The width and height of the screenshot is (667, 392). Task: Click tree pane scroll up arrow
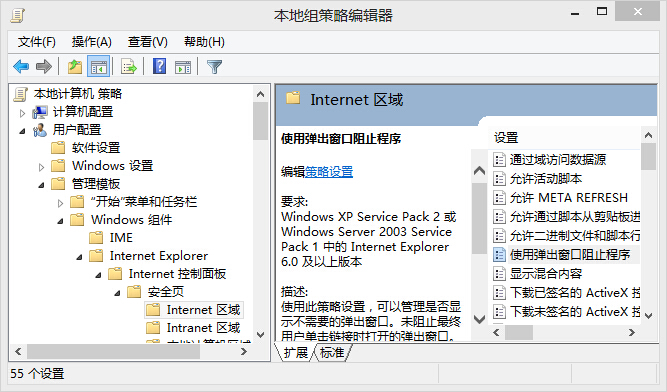(261, 94)
